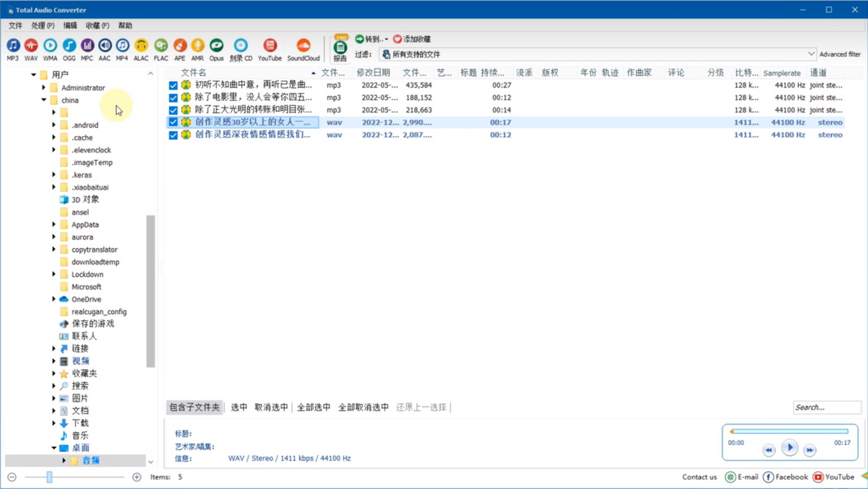Click the Advanced filter link
The width and height of the screenshot is (868, 489).
pos(840,54)
